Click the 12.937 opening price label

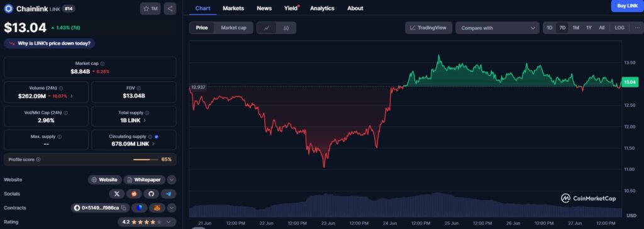point(198,87)
